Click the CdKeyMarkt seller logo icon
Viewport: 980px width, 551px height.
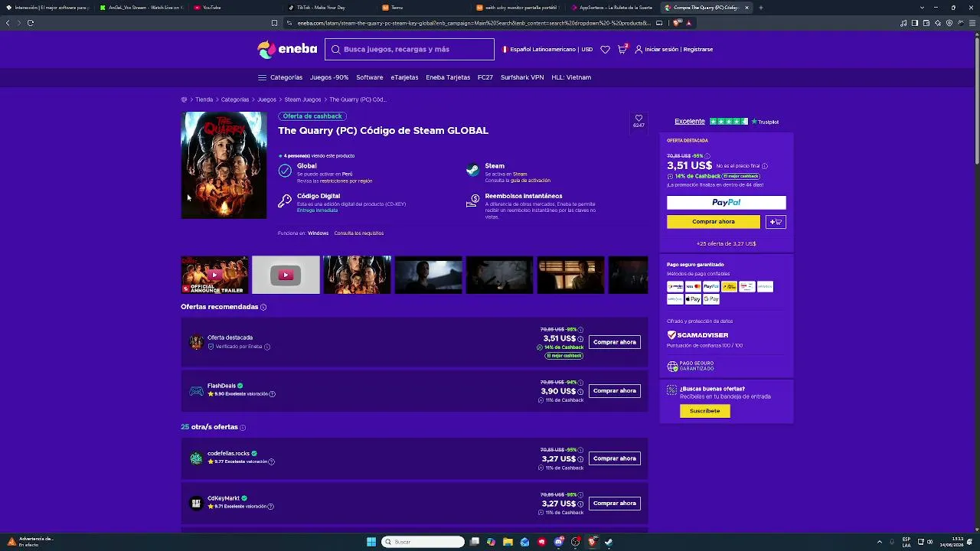tap(196, 503)
